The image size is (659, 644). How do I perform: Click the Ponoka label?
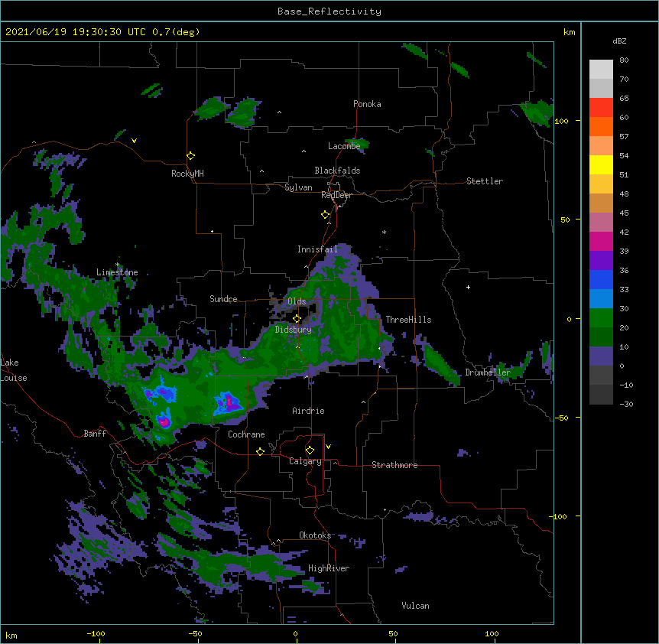pyautogui.click(x=367, y=104)
